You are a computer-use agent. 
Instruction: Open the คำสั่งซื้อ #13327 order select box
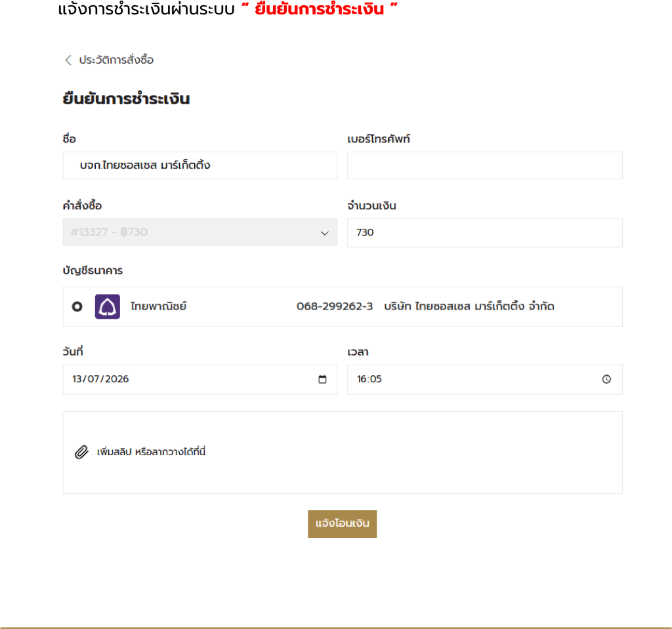(200, 232)
